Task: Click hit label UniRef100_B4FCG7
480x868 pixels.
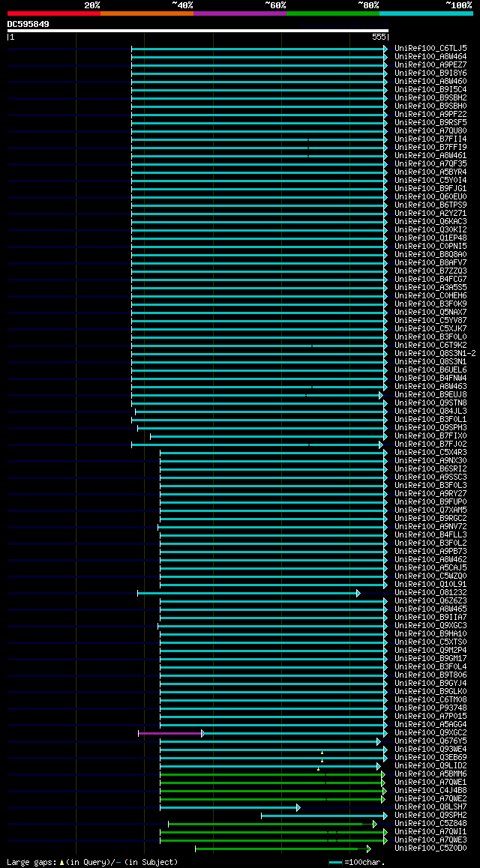Action: [430, 280]
